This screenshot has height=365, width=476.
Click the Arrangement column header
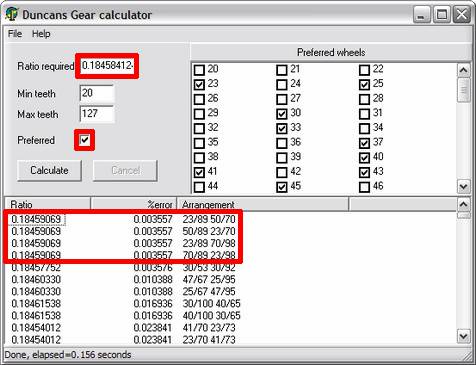click(x=263, y=204)
